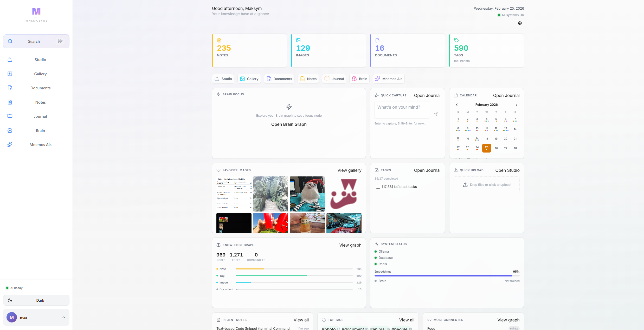
Task: Click the user avatar M
Action: [12, 317]
